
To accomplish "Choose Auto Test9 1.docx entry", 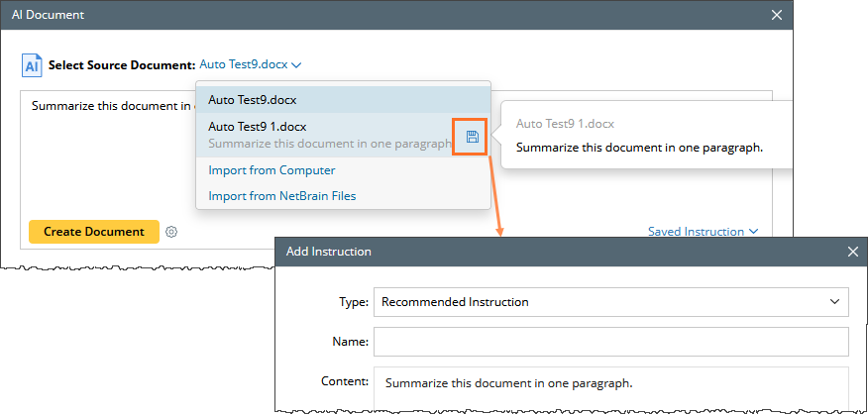I will click(x=258, y=126).
